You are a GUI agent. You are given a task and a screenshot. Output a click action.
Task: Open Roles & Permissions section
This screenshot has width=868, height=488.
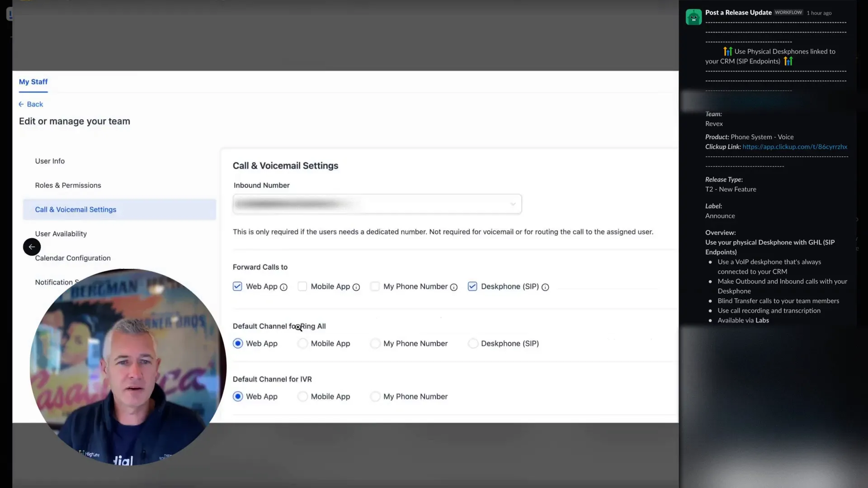coord(68,185)
